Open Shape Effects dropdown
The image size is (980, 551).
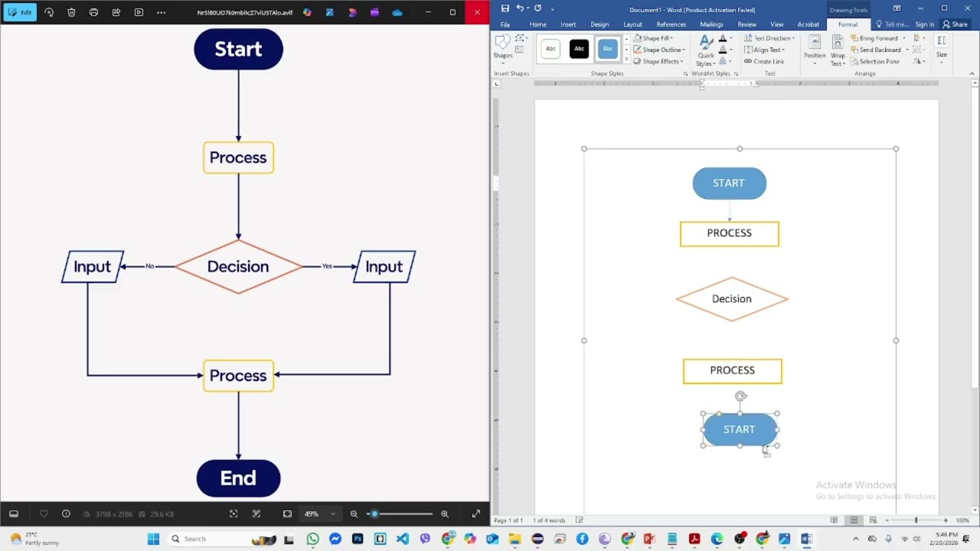click(658, 61)
